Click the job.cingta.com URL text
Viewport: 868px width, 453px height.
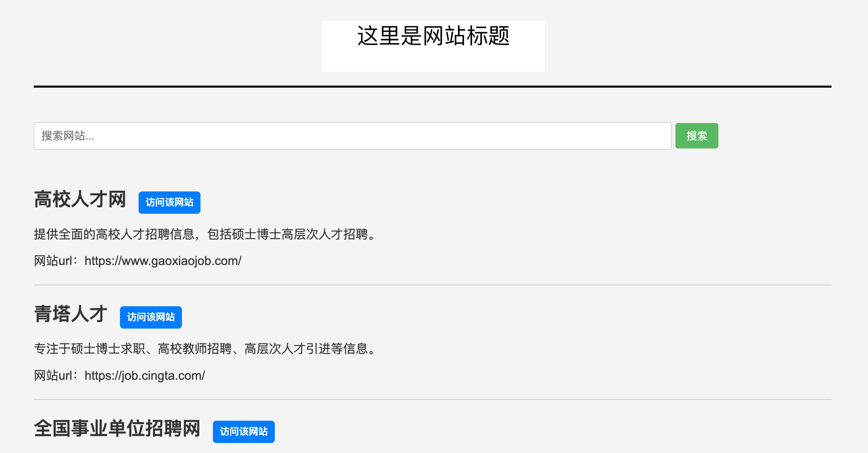[145, 376]
